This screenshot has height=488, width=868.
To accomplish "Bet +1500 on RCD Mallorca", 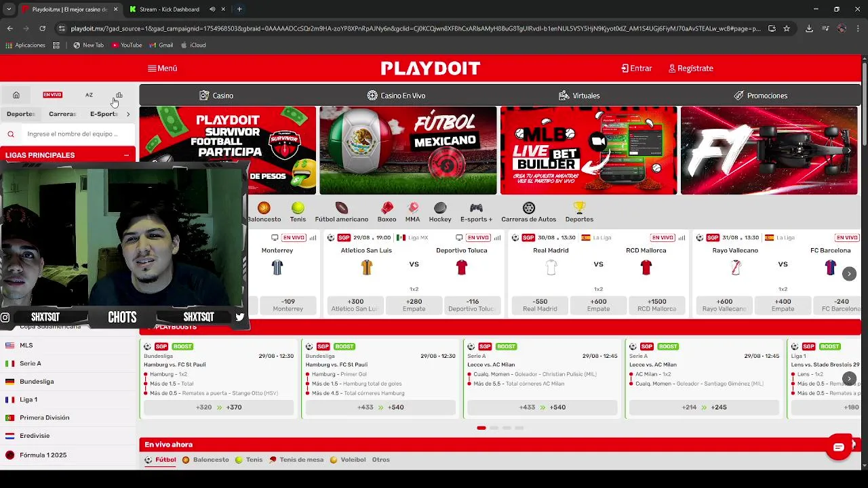I will pyautogui.click(x=657, y=305).
